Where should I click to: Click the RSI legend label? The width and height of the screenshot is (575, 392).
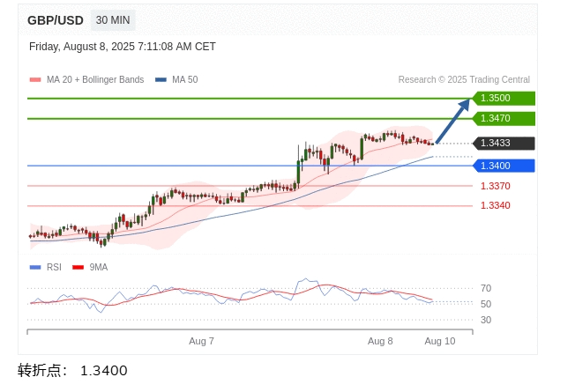(x=54, y=267)
